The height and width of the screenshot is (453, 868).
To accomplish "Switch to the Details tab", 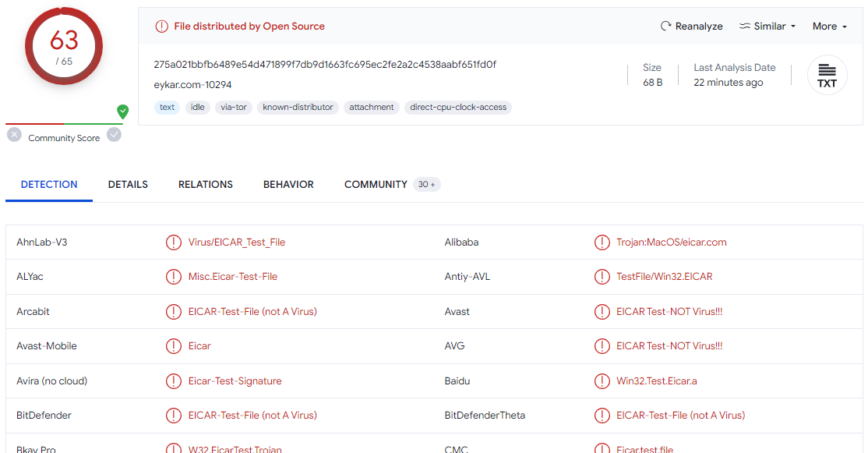I will (128, 185).
